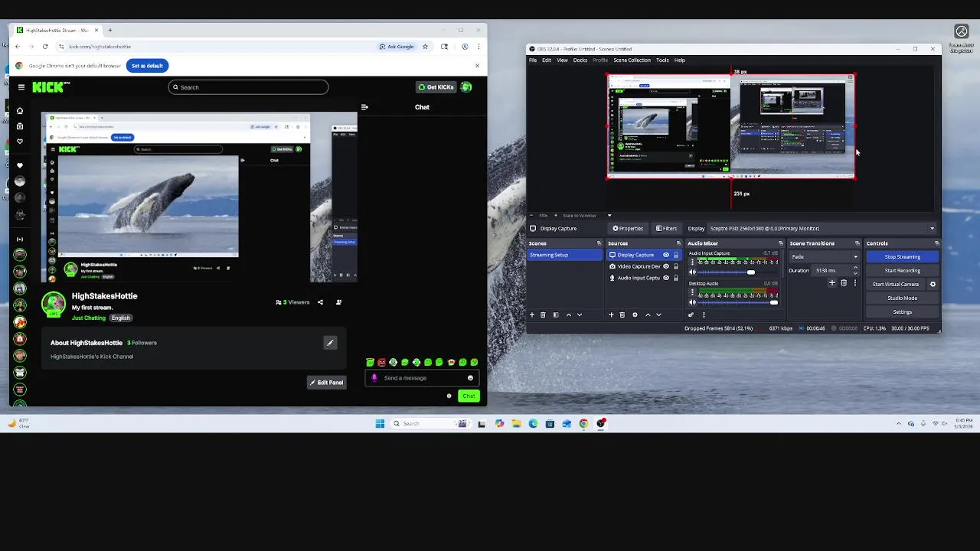Click the Kick search field
This screenshot has height=551, width=980.
pyautogui.click(x=248, y=87)
